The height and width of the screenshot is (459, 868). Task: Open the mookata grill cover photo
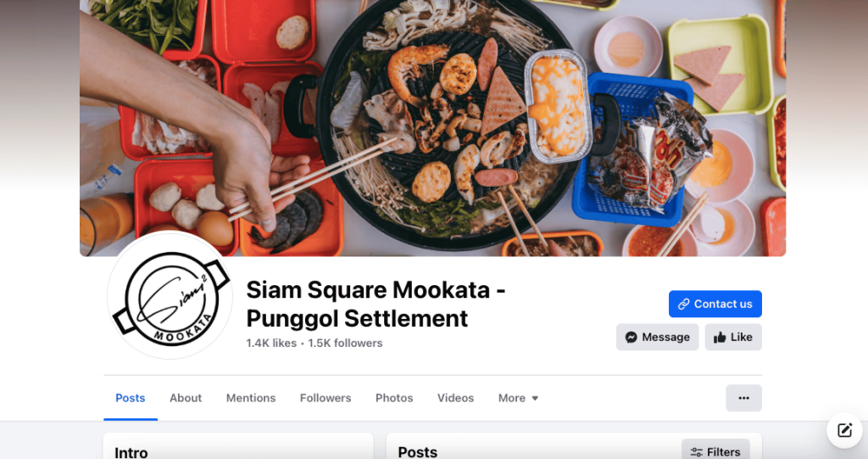pos(433,128)
